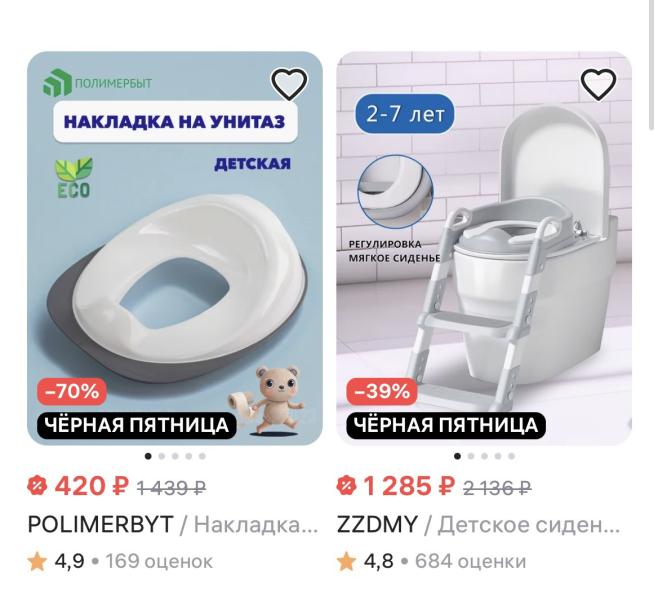Open POLIMERBYT Накладка product title
The height and width of the screenshot is (600, 658).
173,524
